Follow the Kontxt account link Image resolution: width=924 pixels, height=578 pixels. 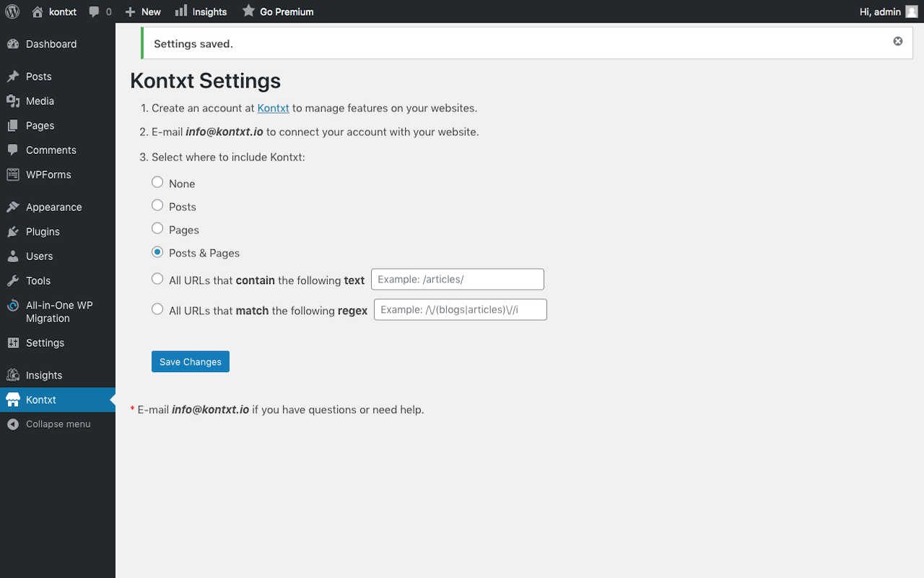tap(273, 108)
